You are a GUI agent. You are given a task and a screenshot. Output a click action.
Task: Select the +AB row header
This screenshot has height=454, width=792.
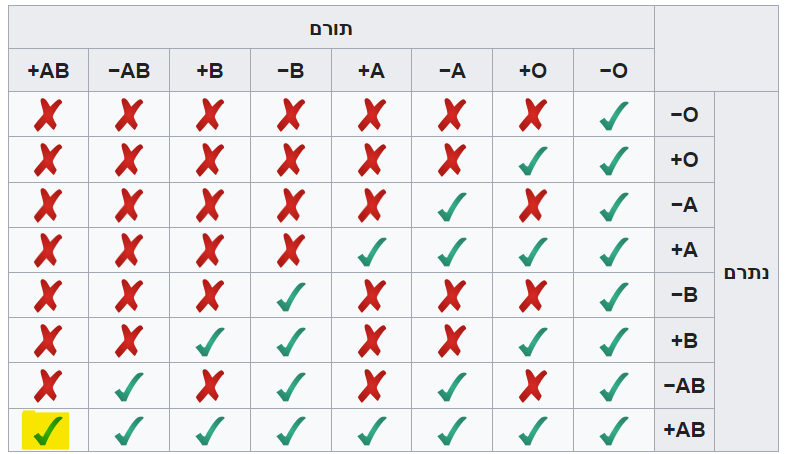pyautogui.click(x=684, y=430)
